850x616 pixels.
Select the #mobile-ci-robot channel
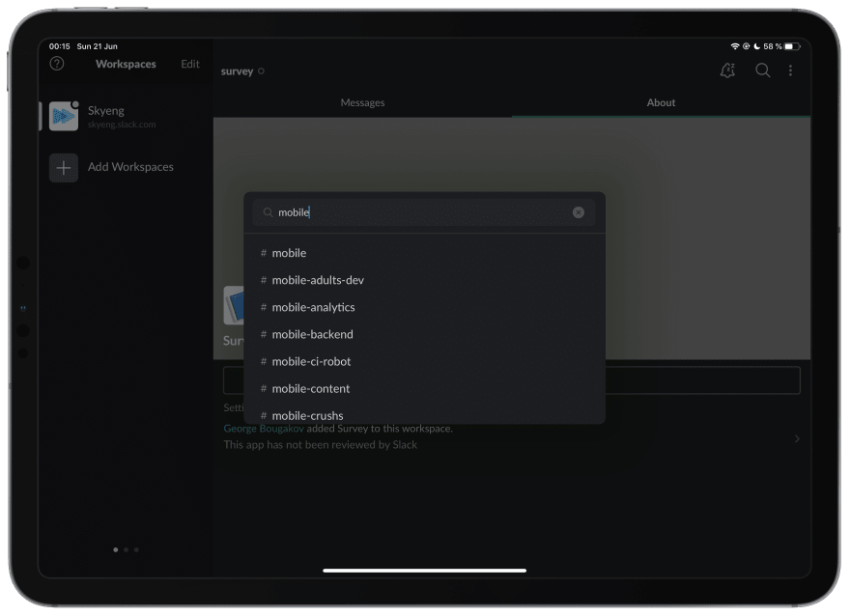[x=424, y=361]
